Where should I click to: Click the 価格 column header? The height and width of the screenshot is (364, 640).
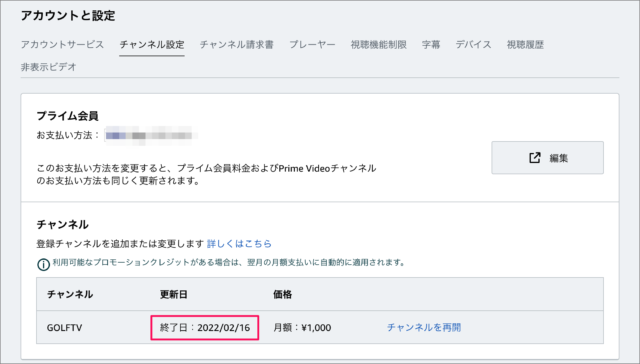click(282, 294)
